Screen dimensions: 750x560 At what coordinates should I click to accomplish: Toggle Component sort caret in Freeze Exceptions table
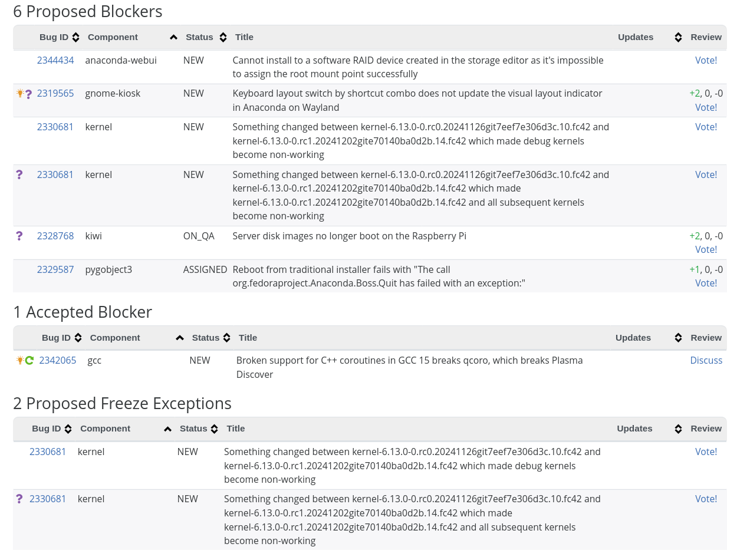(167, 429)
